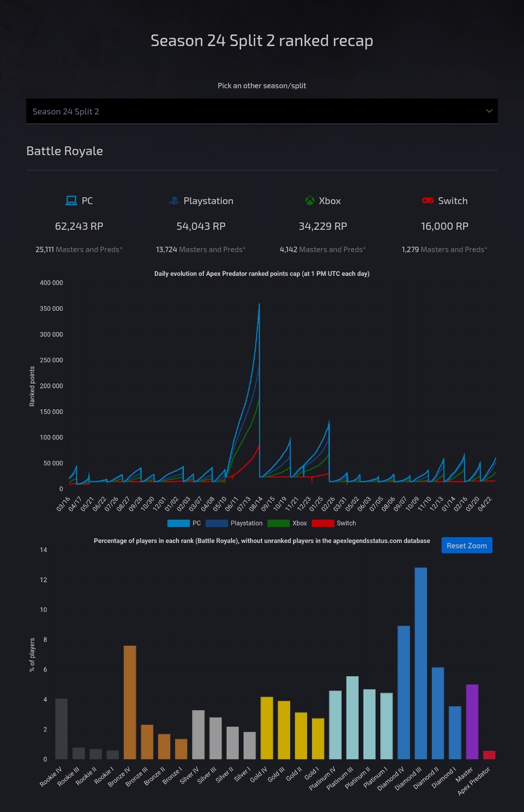This screenshot has width=524, height=812.
Task: Click 13,724 Masters and Preds text
Action: (x=201, y=250)
